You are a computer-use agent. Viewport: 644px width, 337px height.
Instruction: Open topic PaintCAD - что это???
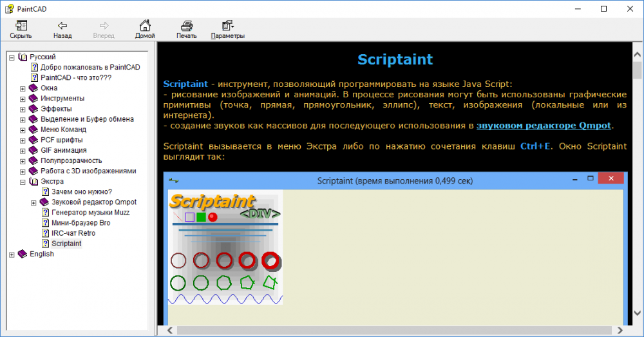[x=75, y=77]
